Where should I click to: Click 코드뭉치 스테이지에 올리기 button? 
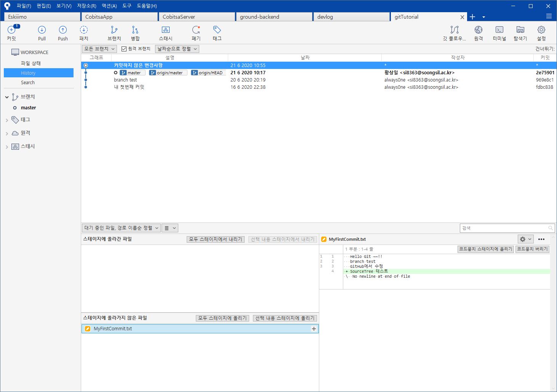point(486,249)
